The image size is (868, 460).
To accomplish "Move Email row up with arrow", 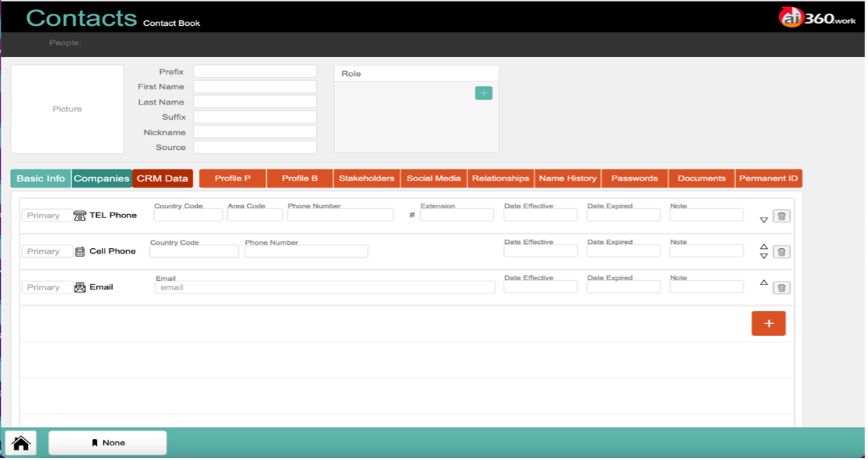I will (x=764, y=283).
